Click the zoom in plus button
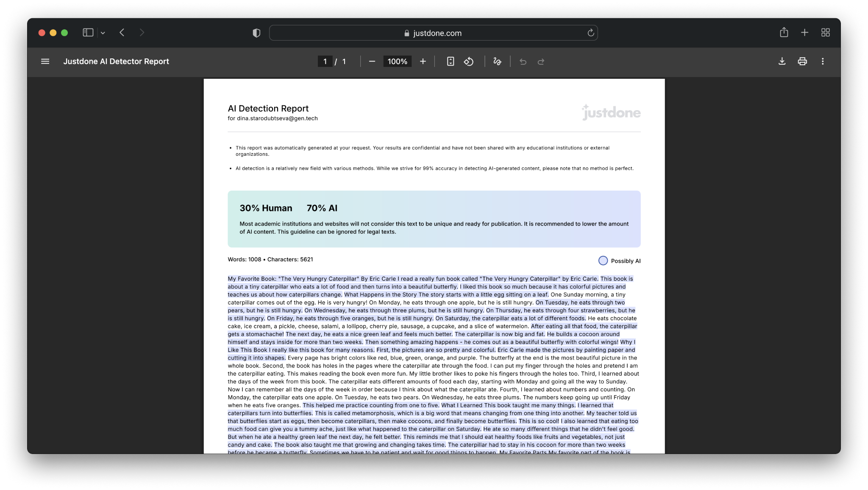868x490 pixels. tap(423, 61)
